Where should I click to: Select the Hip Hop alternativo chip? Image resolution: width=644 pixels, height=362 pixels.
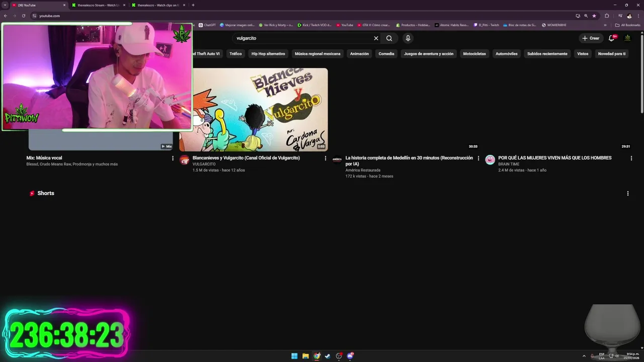[x=268, y=54]
